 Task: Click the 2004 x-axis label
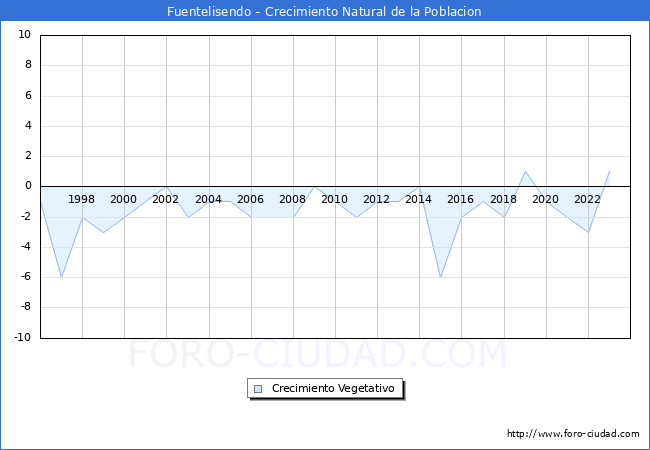click(208, 199)
